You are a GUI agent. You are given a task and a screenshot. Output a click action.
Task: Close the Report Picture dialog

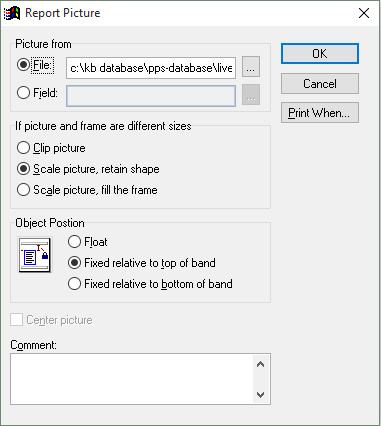pos(364,13)
